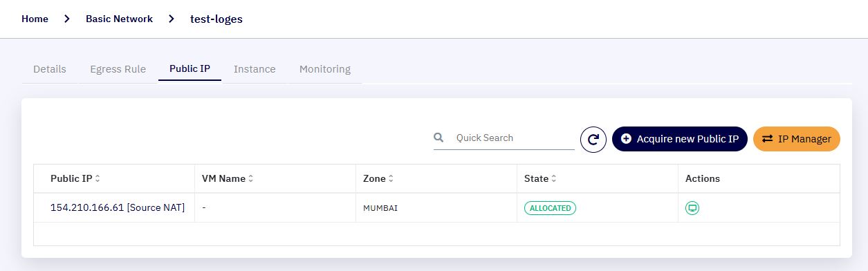Sort by Public IP column arrows
The width and height of the screenshot is (868, 271).
point(98,178)
